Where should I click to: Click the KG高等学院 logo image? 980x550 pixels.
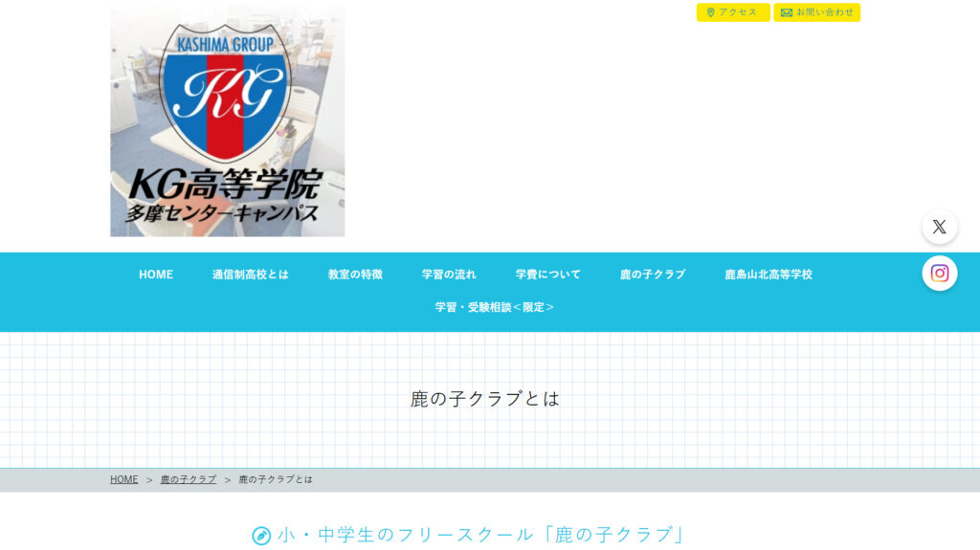[228, 121]
